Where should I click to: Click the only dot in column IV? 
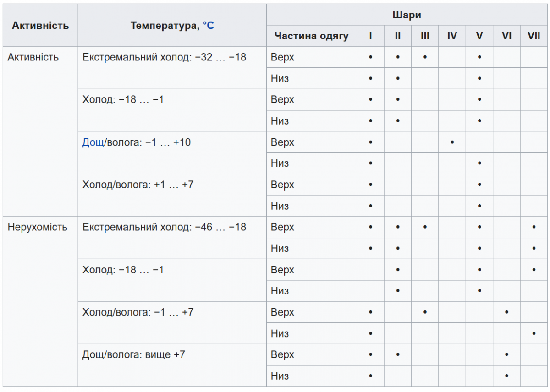coord(452,142)
